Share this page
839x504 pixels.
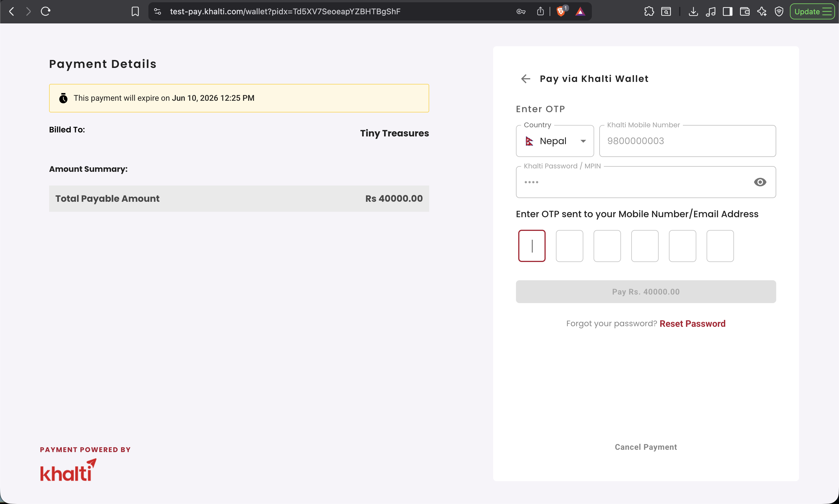coord(540,11)
